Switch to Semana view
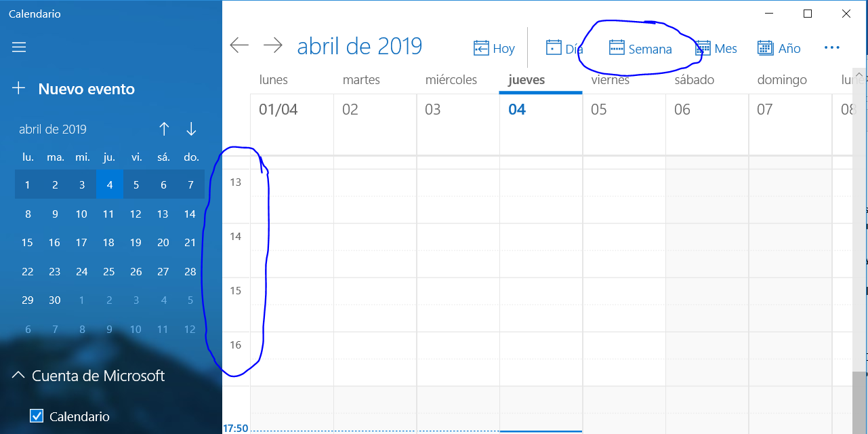 pos(640,48)
